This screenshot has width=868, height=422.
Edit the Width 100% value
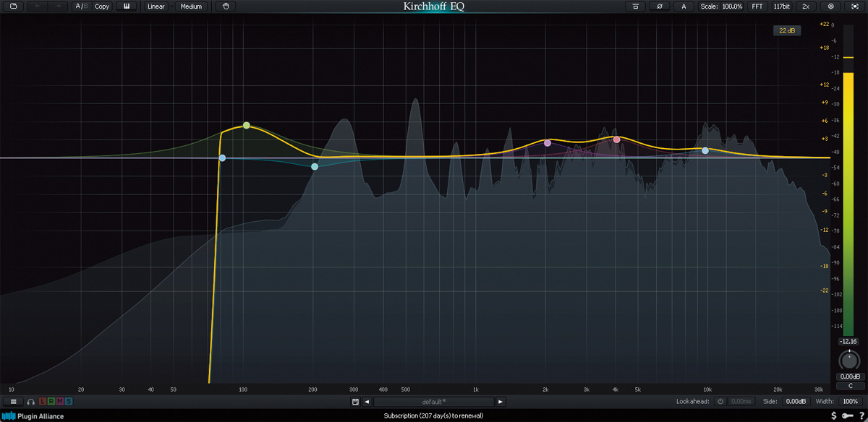851,401
